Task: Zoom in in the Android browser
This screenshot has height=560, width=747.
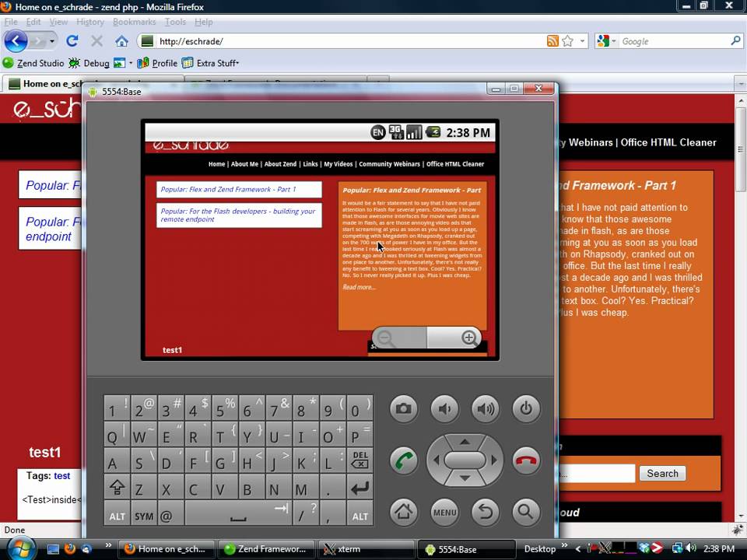Action: point(454,338)
